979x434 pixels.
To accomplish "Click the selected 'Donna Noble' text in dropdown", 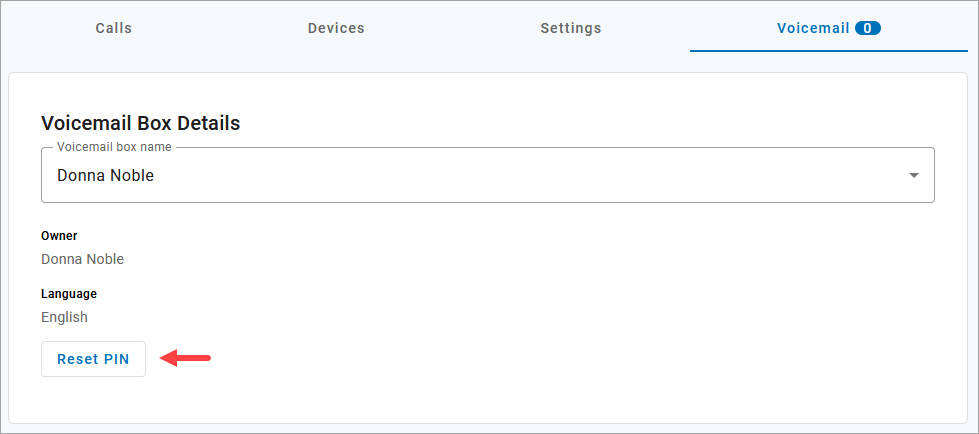I will tap(106, 176).
